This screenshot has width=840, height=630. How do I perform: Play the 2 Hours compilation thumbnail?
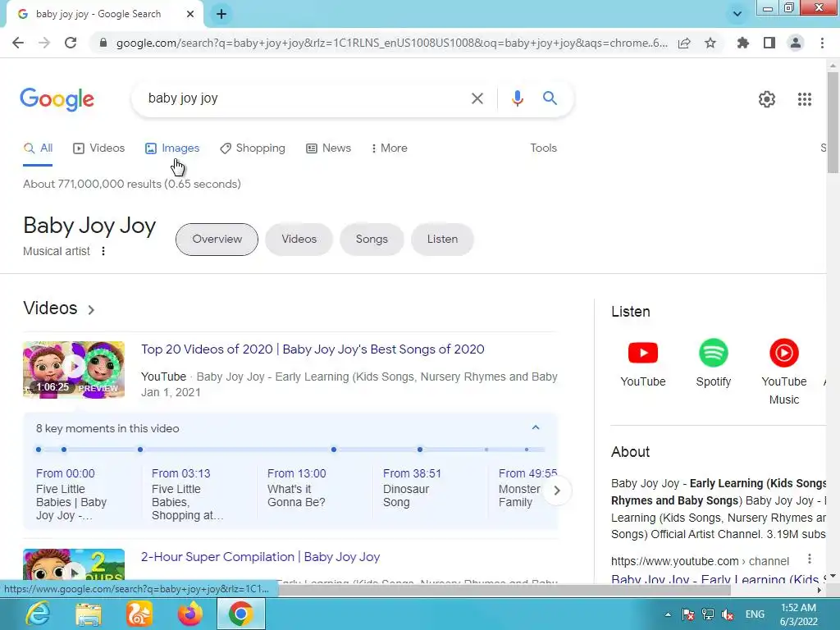coord(74,566)
